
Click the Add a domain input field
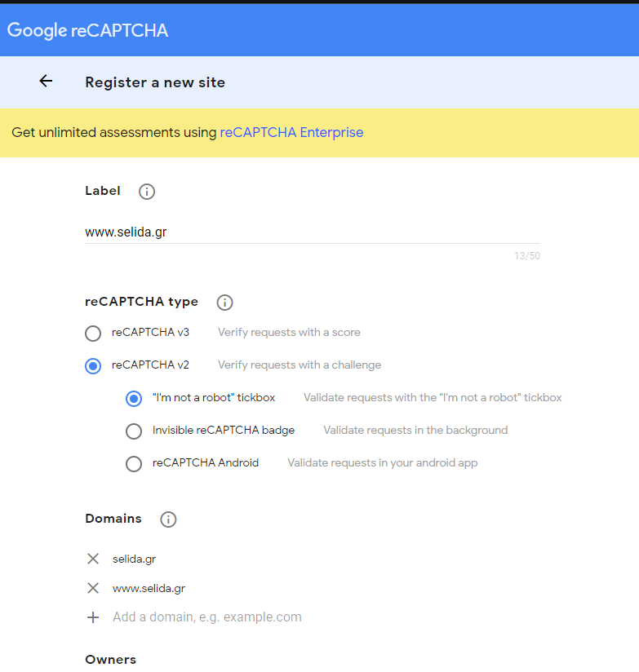(x=207, y=617)
